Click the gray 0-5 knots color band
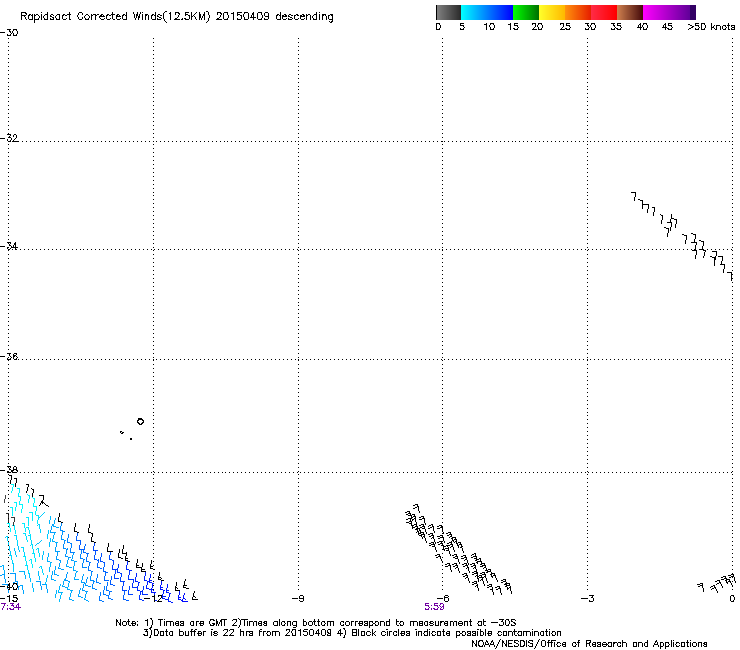This screenshot has width=740, height=650. (448, 12)
